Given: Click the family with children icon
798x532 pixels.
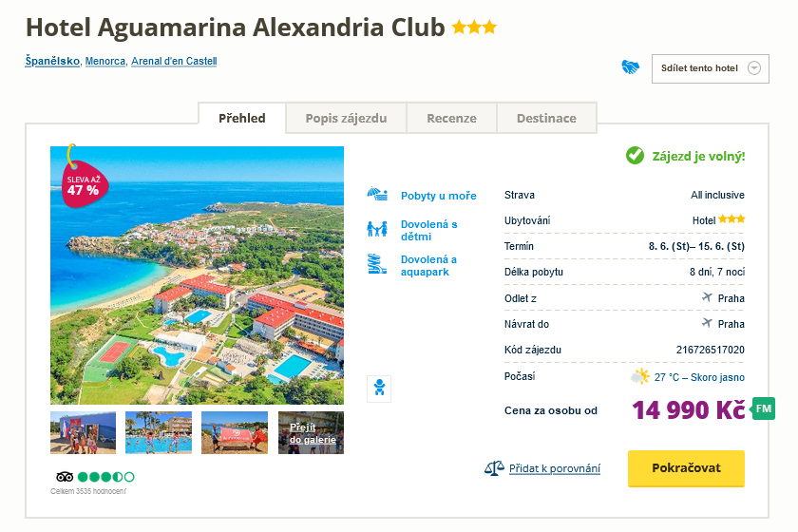Looking at the screenshot, I should (x=378, y=230).
